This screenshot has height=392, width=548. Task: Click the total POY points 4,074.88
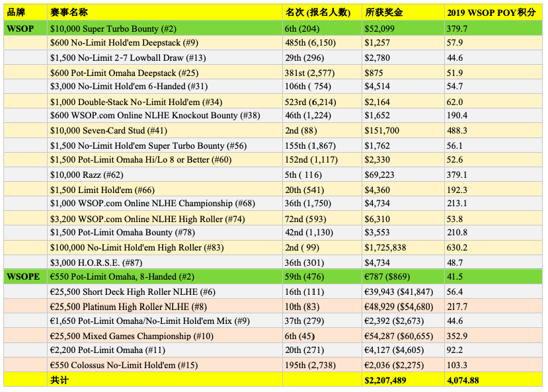(x=493, y=380)
